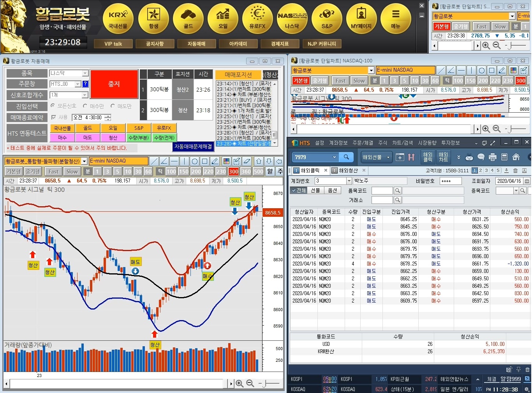
Task: Click the up arrow icon in main chart toolbar
Action: point(259,161)
